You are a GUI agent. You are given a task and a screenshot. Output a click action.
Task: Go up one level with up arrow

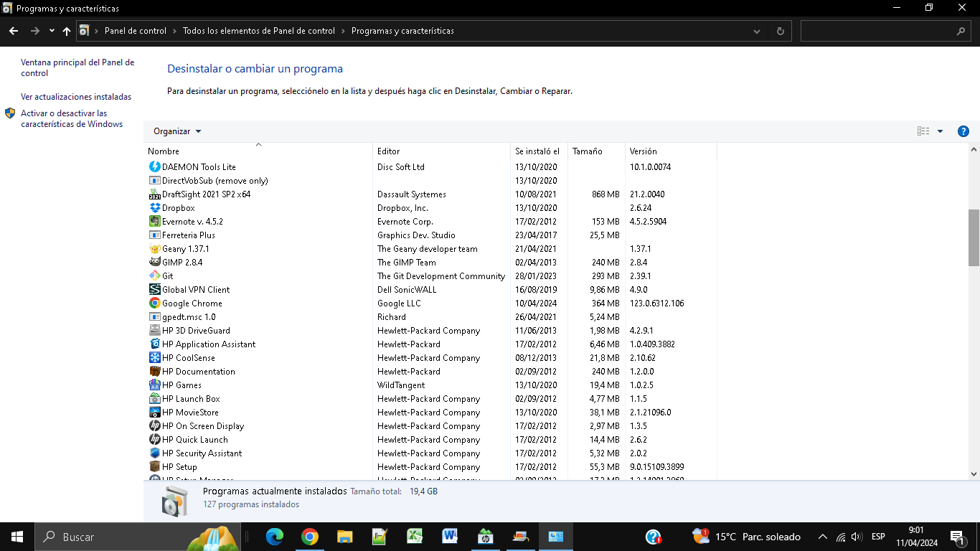point(67,31)
